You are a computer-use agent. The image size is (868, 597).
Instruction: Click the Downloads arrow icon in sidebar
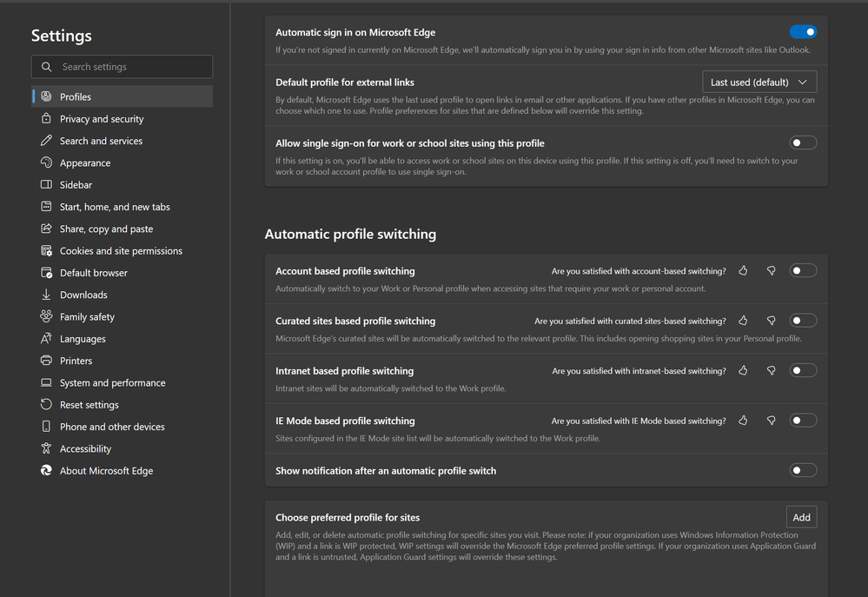tap(46, 295)
